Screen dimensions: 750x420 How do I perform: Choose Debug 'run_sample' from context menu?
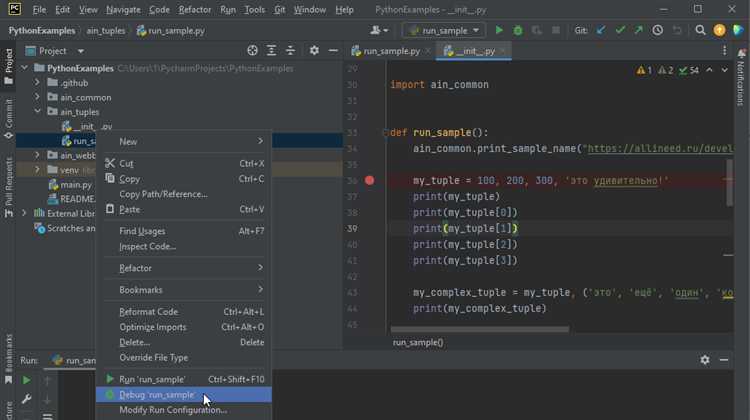point(184,395)
